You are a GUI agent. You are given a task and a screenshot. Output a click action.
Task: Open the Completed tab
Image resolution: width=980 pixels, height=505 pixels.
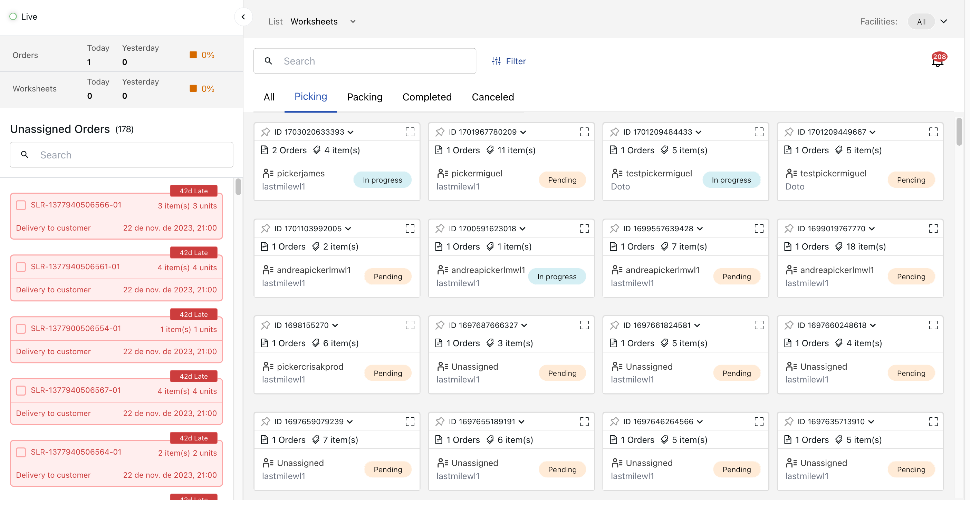(427, 97)
